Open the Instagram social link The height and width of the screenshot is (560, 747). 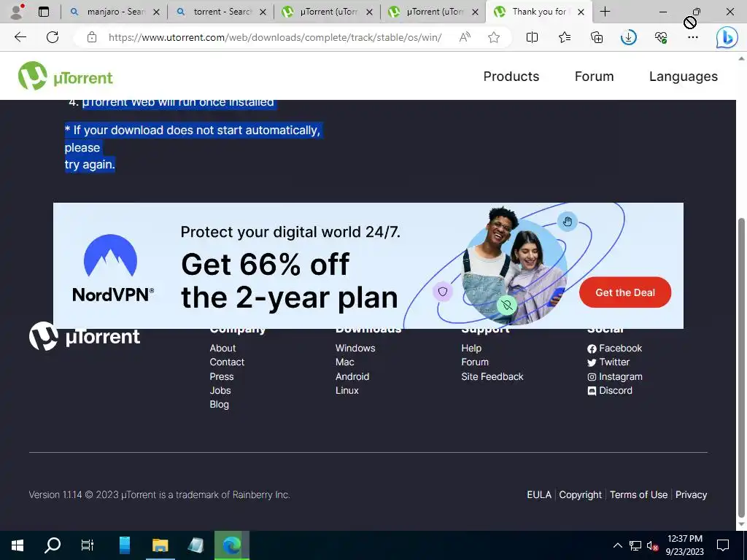[614, 377]
